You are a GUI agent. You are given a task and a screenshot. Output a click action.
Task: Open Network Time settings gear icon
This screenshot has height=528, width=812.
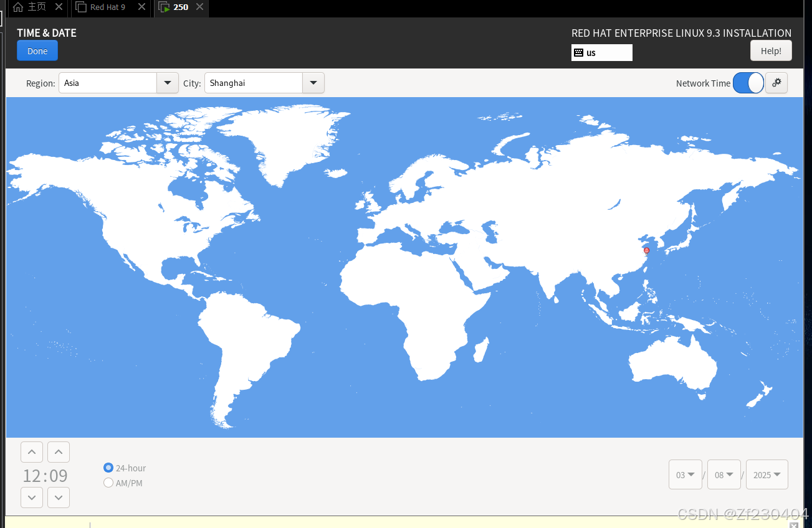click(x=776, y=83)
